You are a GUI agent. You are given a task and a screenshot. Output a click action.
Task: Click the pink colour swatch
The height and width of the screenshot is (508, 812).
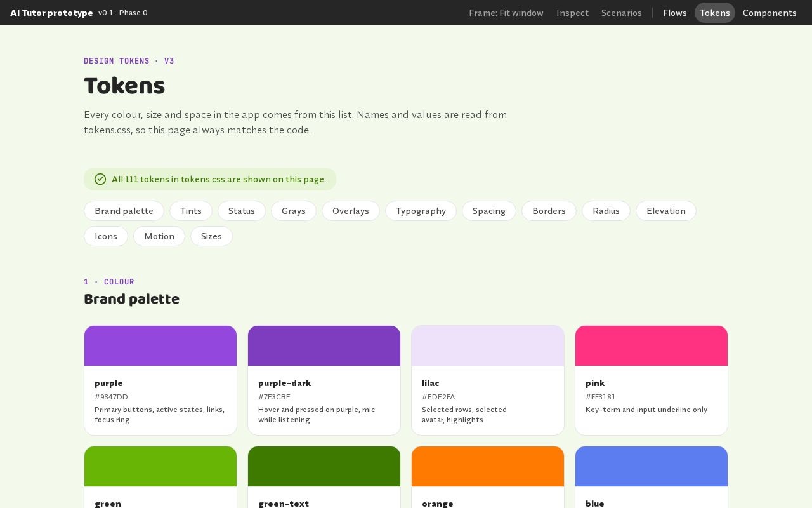coord(652,346)
